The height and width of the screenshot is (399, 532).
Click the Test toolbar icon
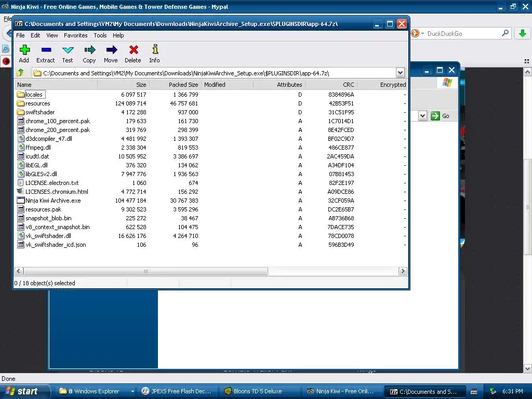pos(68,50)
